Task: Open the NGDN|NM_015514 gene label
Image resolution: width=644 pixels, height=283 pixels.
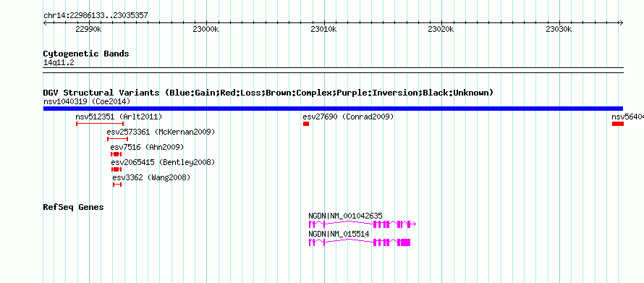Action: 339,234
